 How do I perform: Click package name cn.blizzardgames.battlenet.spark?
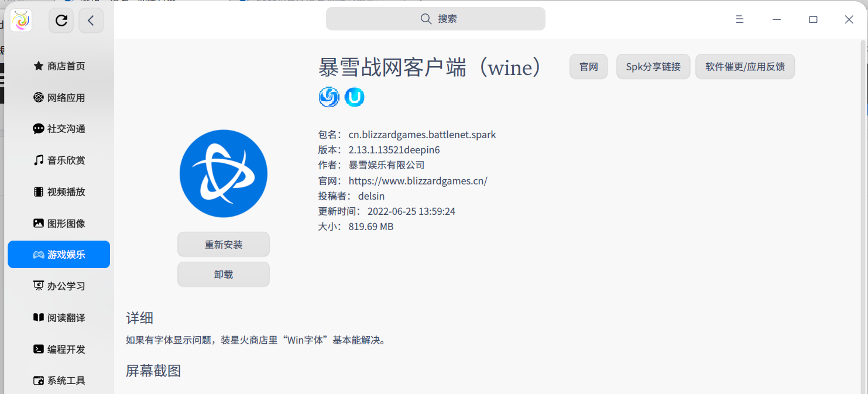pyautogui.click(x=422, y=135)
